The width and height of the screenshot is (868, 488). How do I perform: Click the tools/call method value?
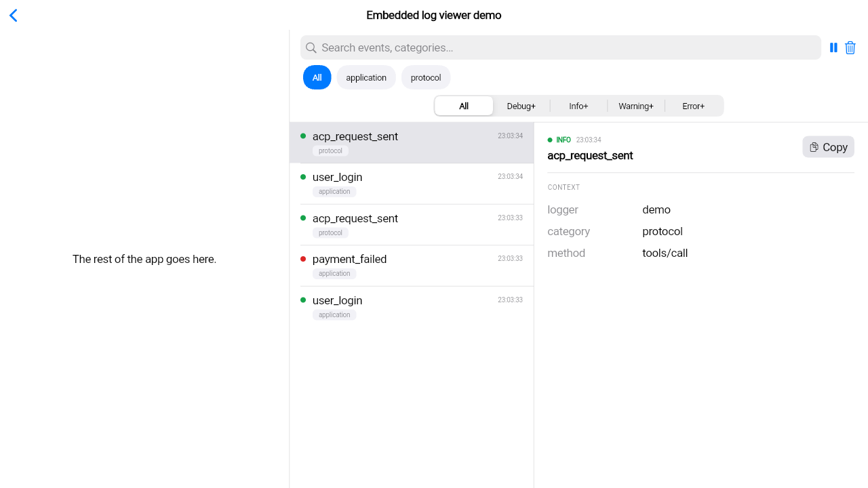click(x=665, y=253)
